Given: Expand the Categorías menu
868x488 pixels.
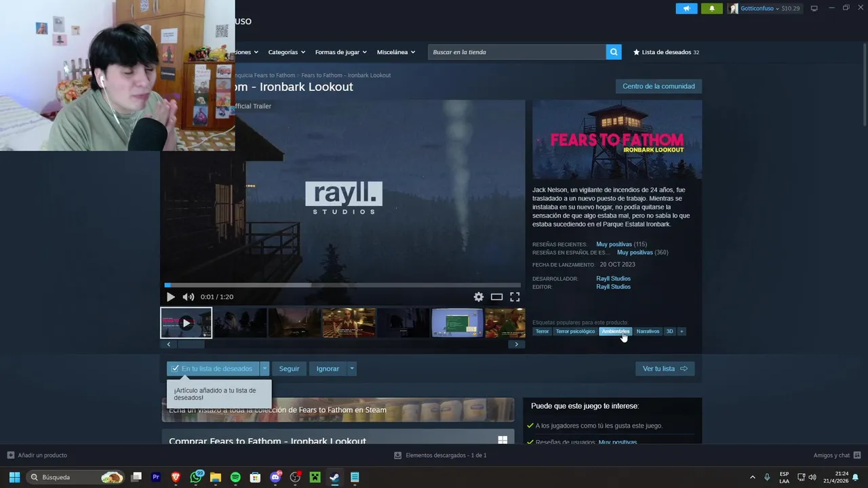Looking at the screenshot, I should [286, 52].
